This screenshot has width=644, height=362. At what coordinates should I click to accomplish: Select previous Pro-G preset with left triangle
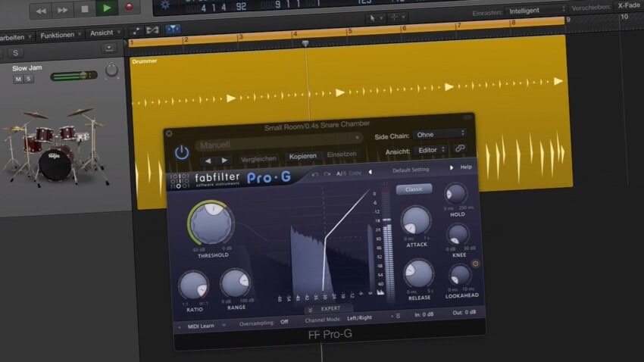click(370, 173)
